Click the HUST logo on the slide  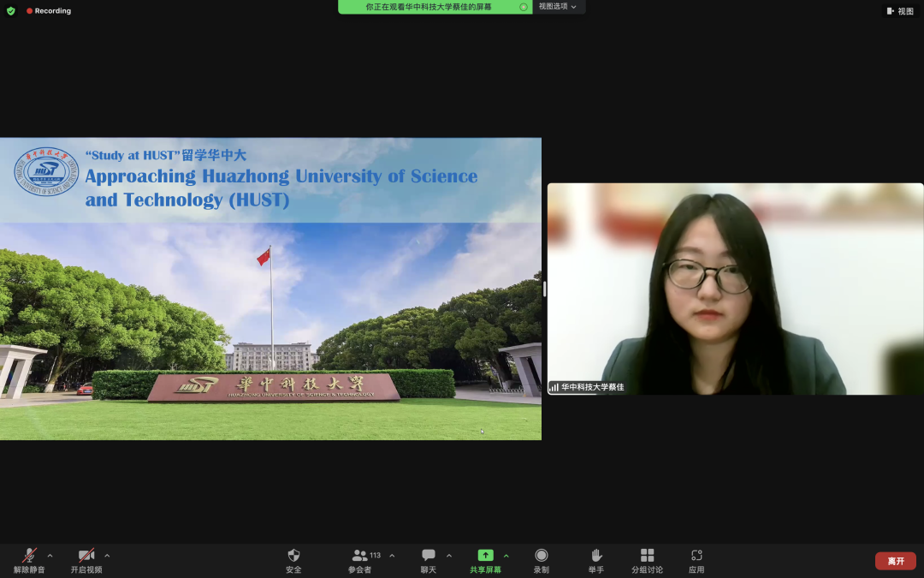pyautogui.click(x=46, y=171)
